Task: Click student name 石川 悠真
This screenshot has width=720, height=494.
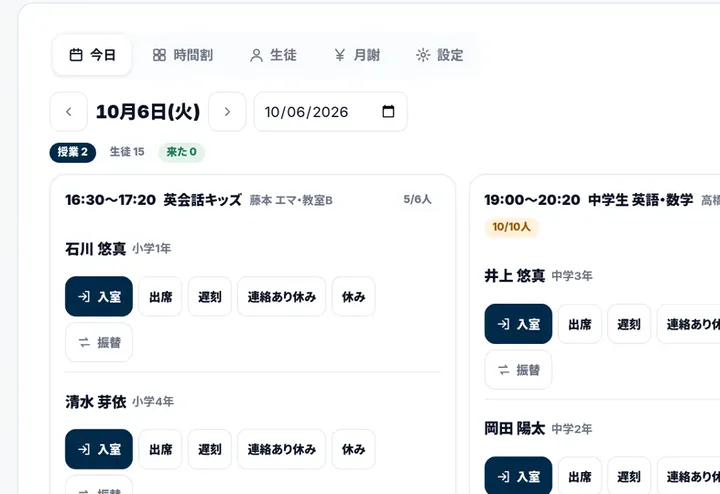Action: tap(96, 249)
